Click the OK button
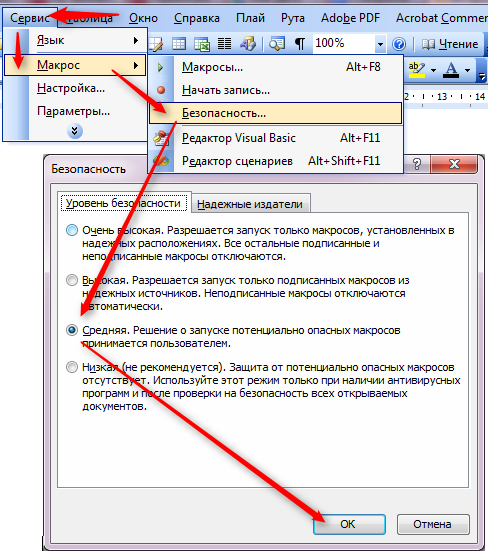 349,524
